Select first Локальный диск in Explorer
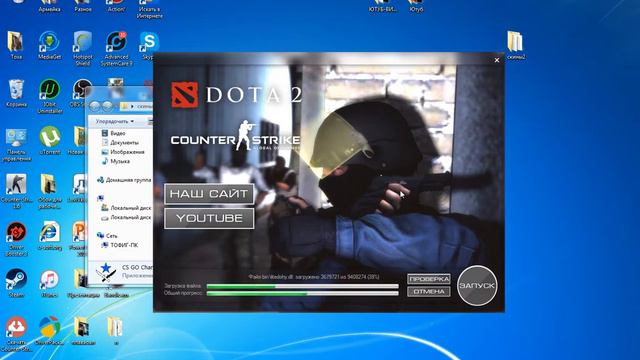This screenshot has width=640, height=360. (126, 208)
